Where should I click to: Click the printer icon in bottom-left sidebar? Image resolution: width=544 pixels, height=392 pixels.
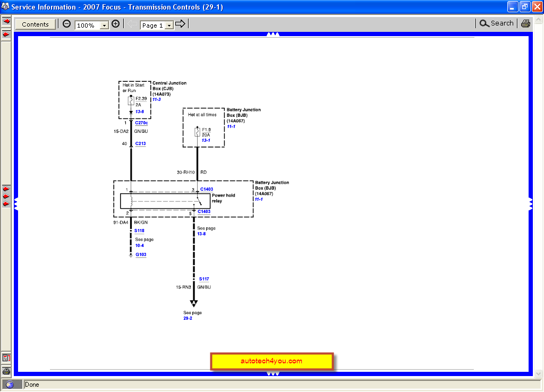pos(6,372)
